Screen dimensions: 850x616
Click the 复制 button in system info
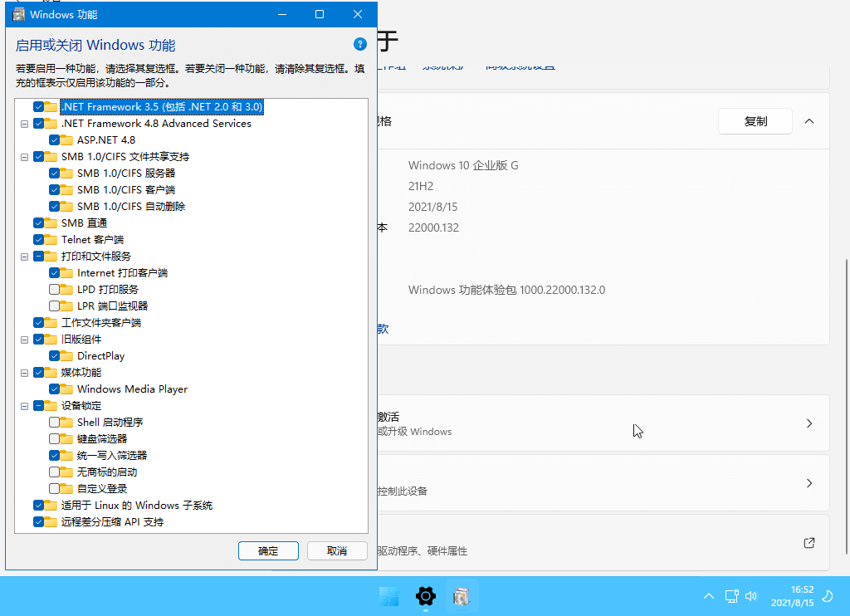click(x=755, y=120)
